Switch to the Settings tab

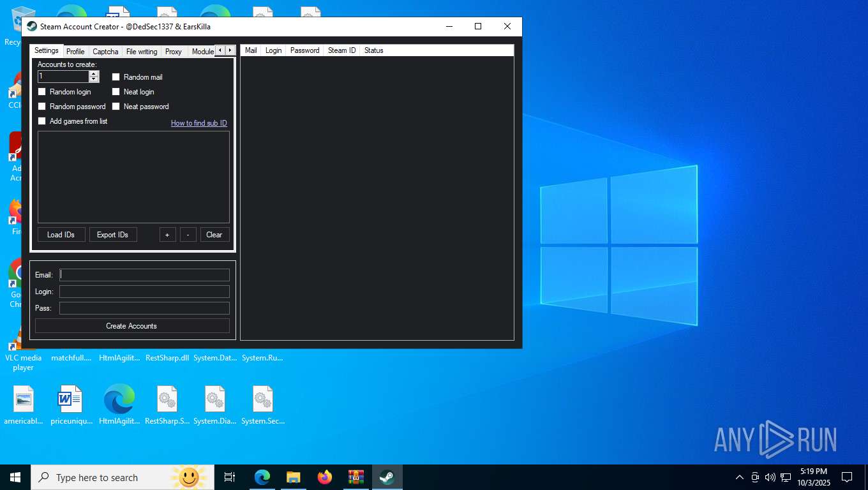click(x=47, y=50)
